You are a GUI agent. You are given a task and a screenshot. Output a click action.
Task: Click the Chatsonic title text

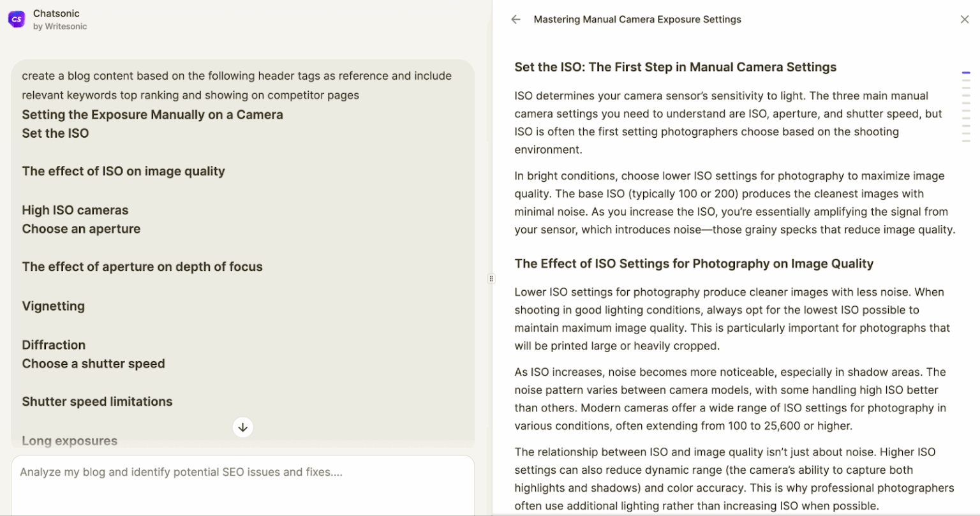pos(56,13)
